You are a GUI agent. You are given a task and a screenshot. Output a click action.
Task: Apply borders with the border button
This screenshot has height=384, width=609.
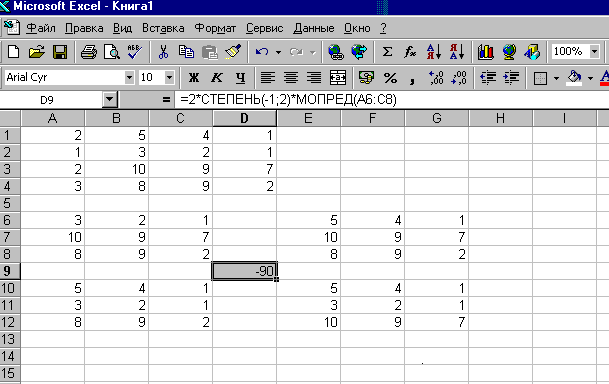coord(540,78)
